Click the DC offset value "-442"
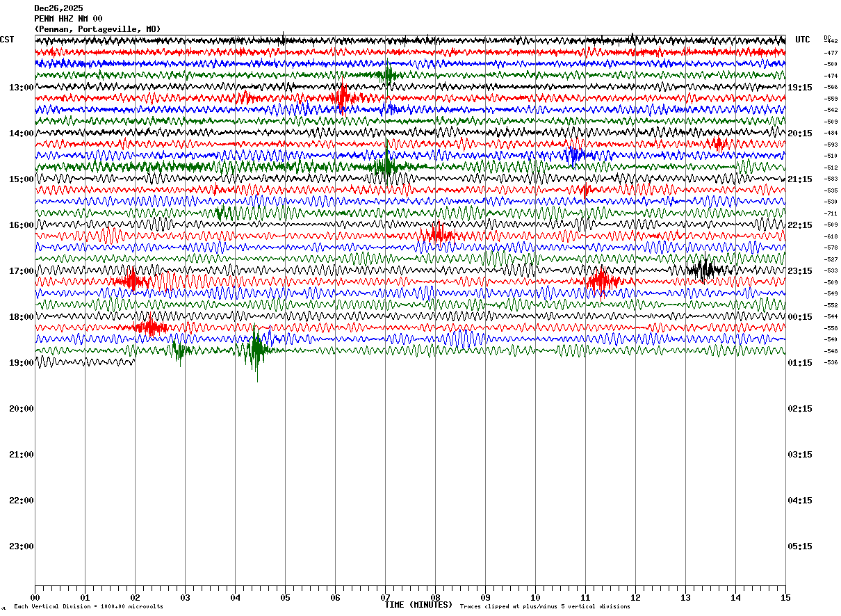 coord(831,42)
